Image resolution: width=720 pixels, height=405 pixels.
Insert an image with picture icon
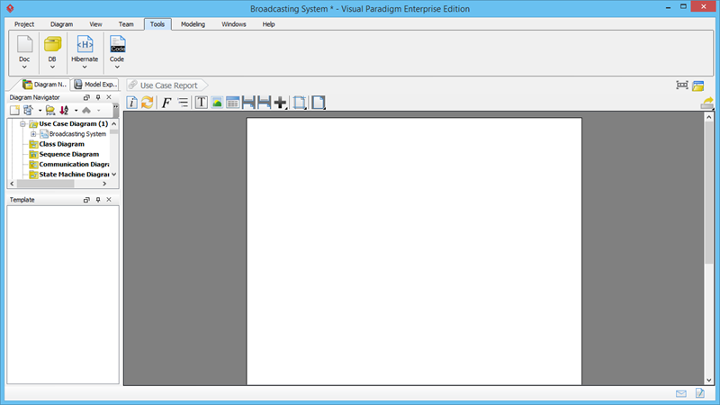point(217,102)
